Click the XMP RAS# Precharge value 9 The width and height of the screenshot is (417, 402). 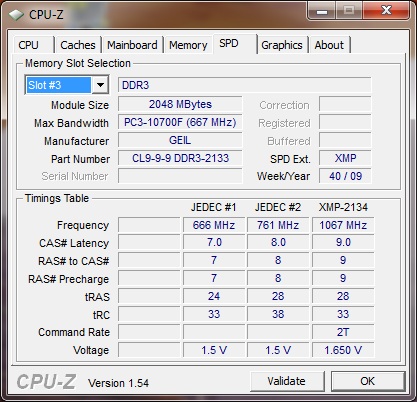click(x=343, y=278)
